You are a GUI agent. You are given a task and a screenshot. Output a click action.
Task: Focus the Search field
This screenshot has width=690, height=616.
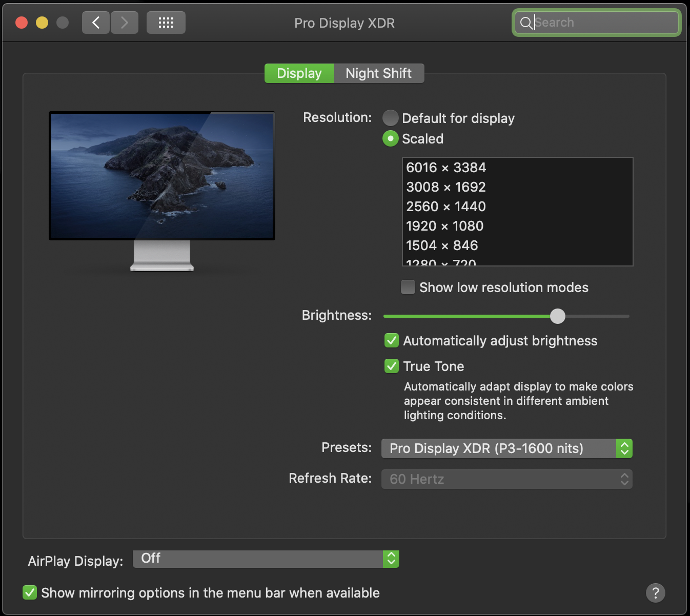point(597,23)
